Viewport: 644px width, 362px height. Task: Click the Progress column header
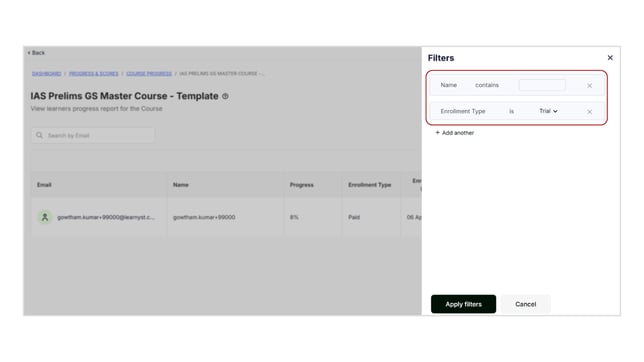(x=301, y=185)
